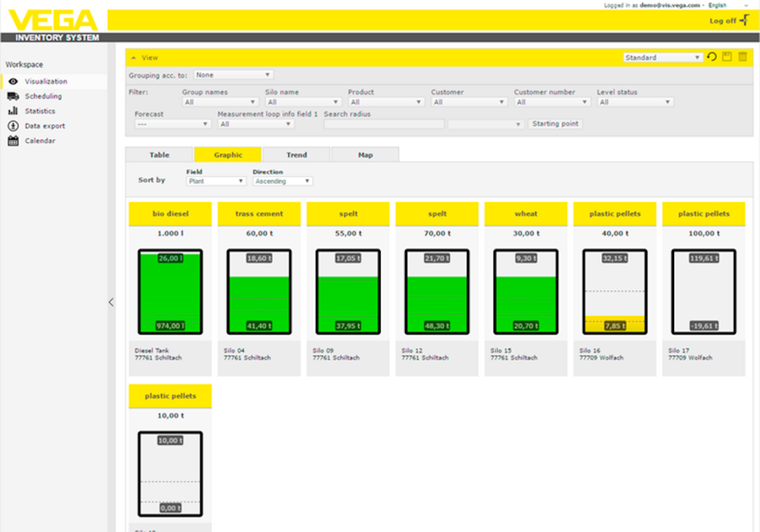Click the Silo 09 spelt level graphic
Screen dimensions: 760x532
(348, 292)
